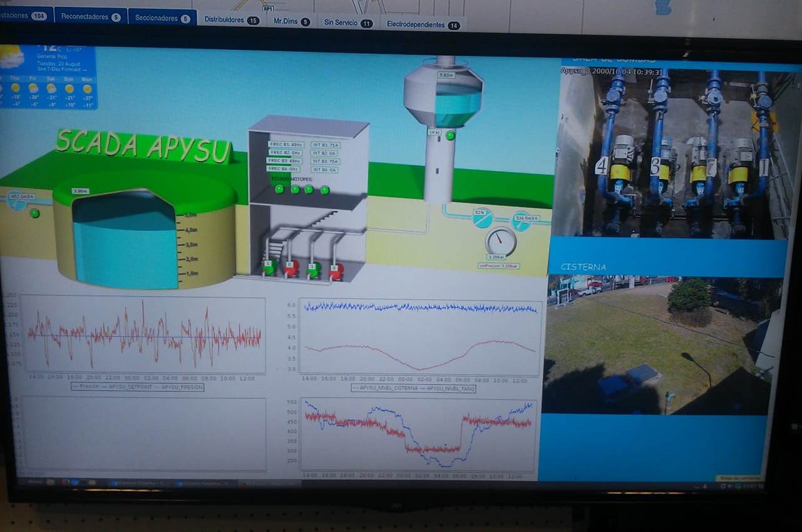
Task: Click the Thu sunny forecast icon
Action: (x=15, y=88)
